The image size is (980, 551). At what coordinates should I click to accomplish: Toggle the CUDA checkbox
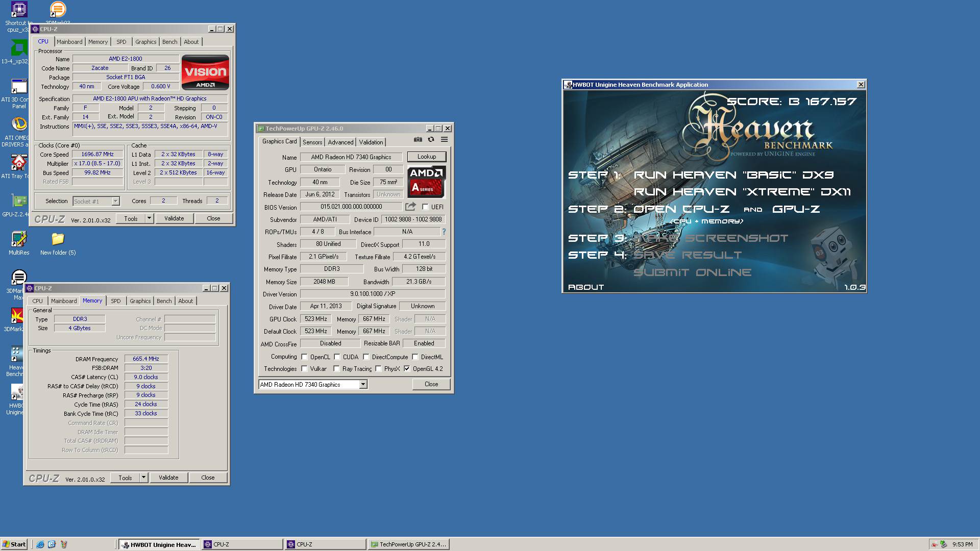click(337, 357)
